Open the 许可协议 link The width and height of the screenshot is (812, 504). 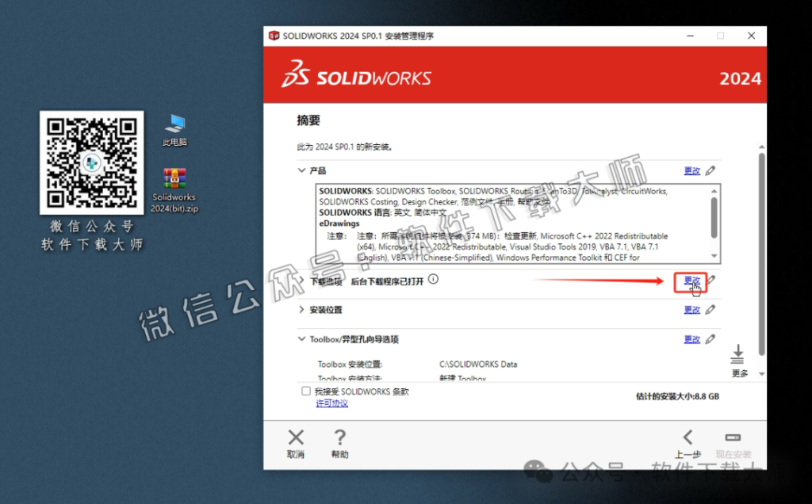(x=331, y=403)
